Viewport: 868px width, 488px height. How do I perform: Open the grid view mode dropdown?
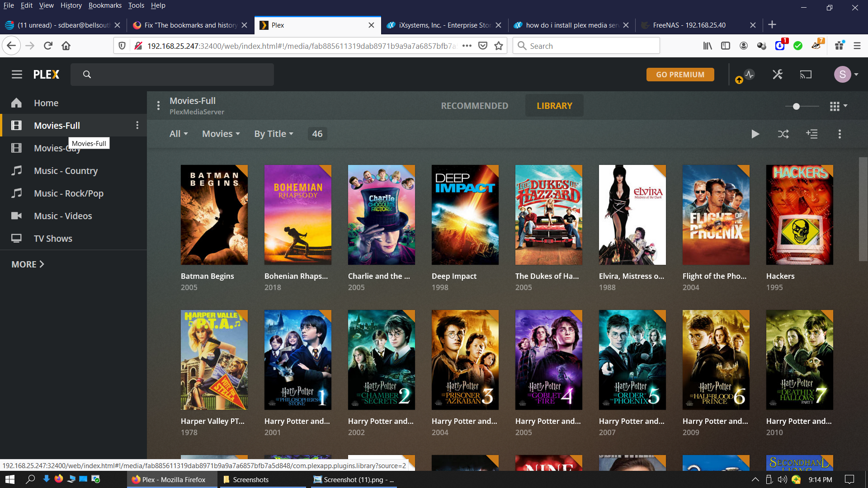click(x=839, y=106)
